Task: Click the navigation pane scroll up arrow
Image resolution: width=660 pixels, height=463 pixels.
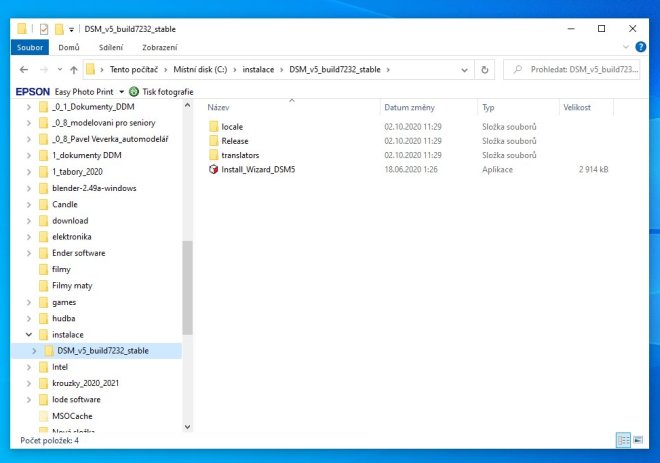Action: tap(188, 105)
